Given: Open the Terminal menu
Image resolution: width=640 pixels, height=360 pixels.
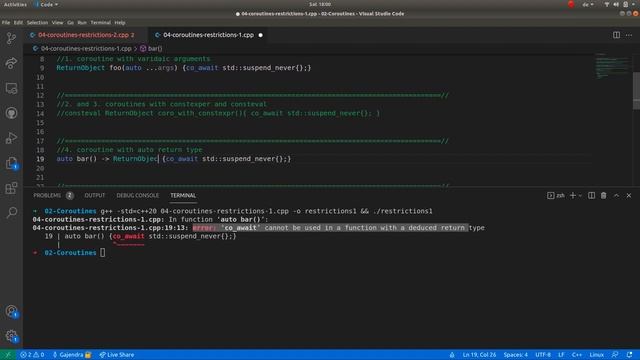Looking at the screenshot, I should 100,22.
